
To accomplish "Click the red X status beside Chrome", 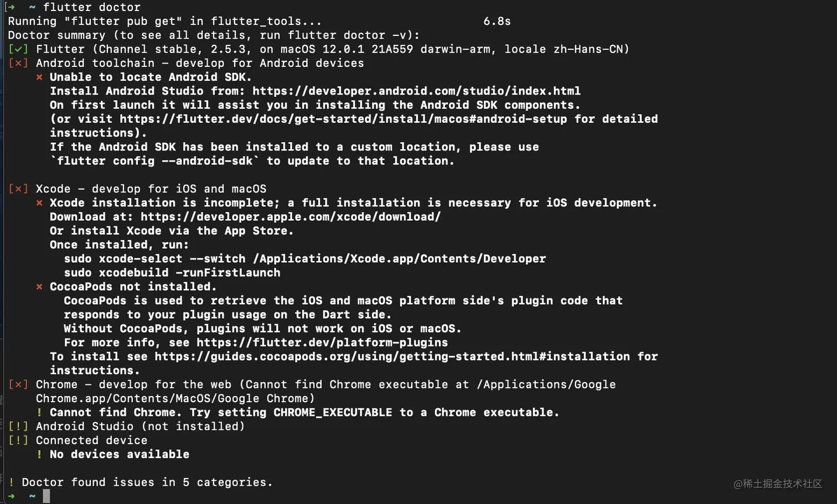I will coord(18,385).
